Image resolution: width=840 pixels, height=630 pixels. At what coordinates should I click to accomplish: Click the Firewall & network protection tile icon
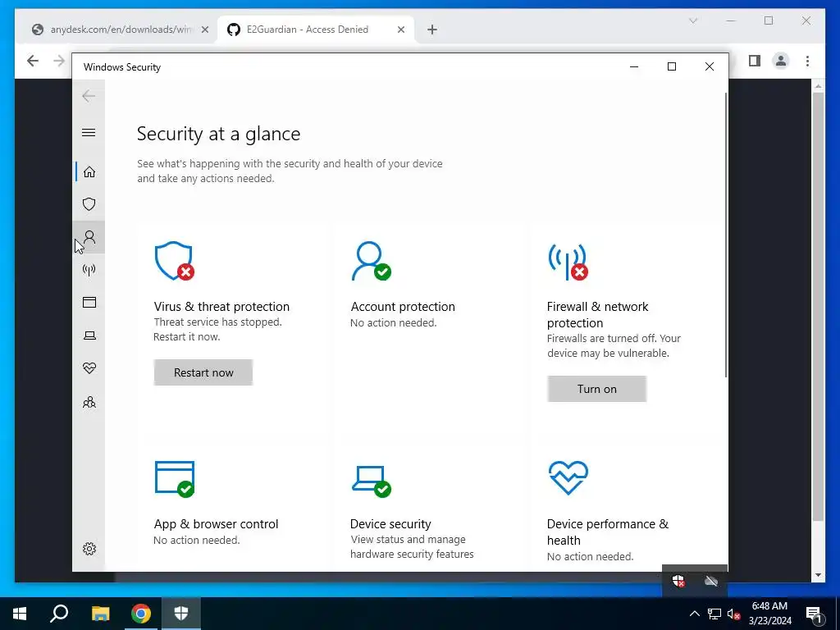click(x=568, y=262)
